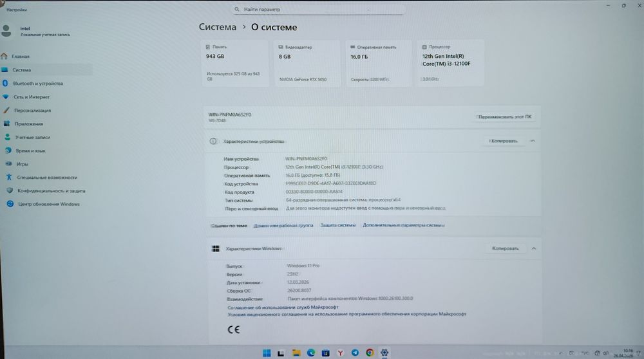The height and width of the screenshot is (359, 644).
Task: Open Время и язык globe icon
Action: (x=8, y=151)
